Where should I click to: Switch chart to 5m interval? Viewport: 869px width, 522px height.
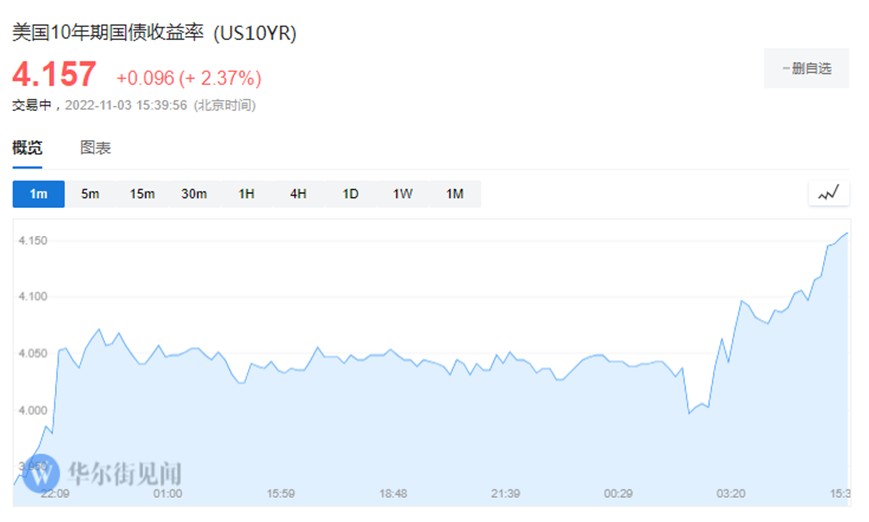[90, 194]
